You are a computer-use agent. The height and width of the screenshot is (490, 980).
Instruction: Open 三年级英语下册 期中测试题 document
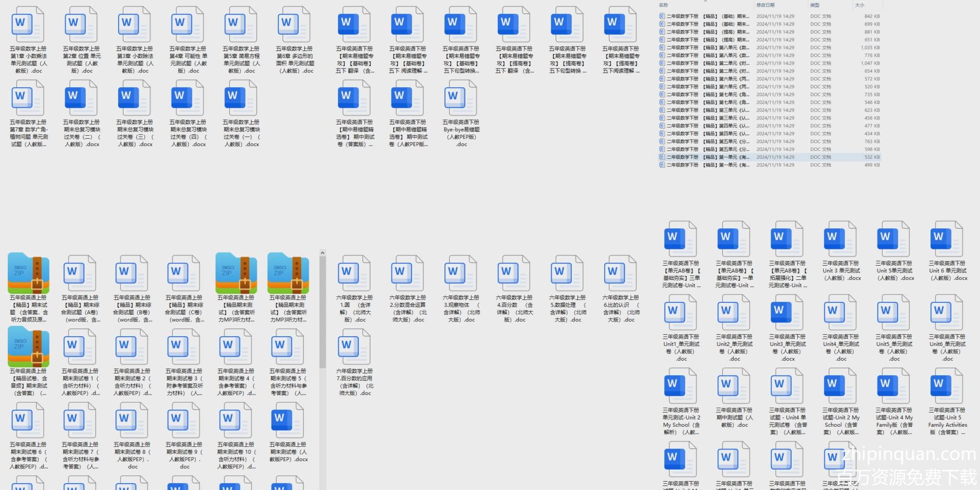[734, 387]
